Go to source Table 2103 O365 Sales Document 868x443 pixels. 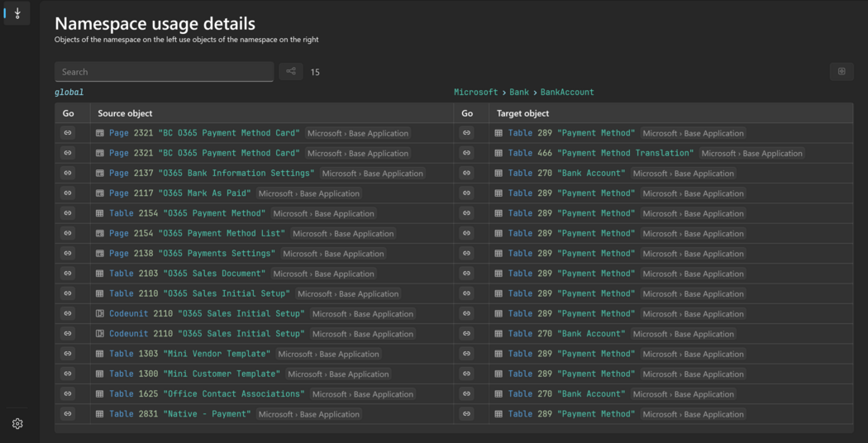point(68,274)
